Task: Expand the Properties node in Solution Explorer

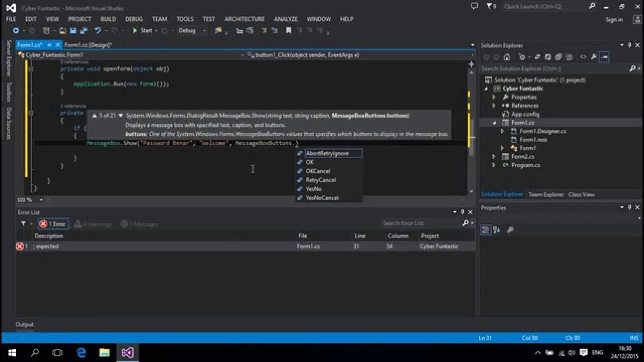Action: [x=494, y=97]
